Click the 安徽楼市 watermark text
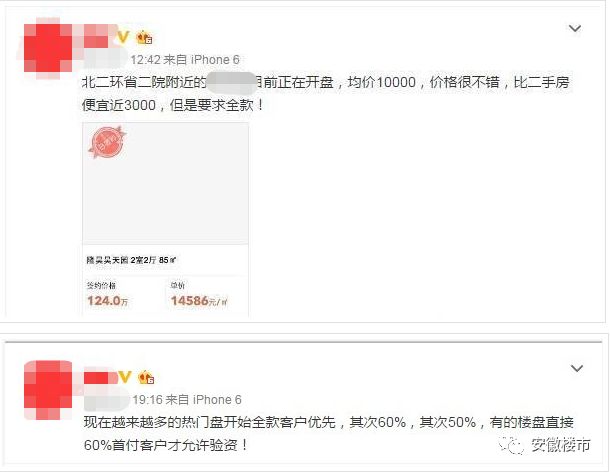 (x=561, y=445)
